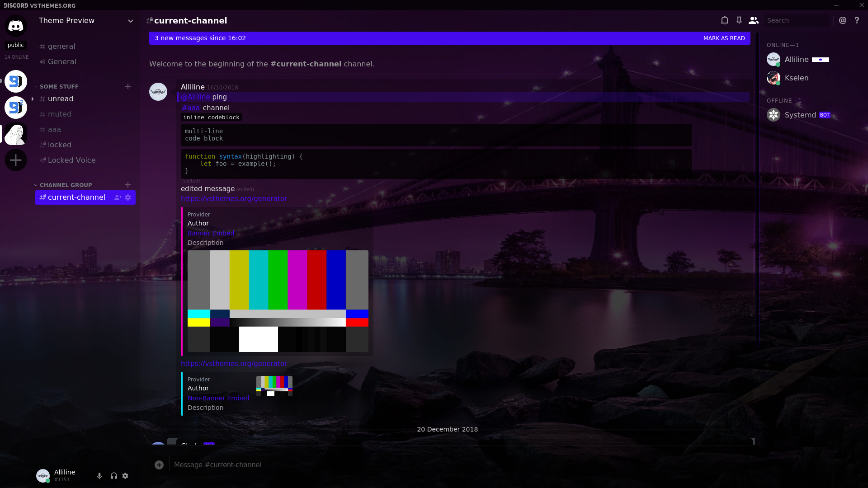Click Alliline username in message
The width and height of the screenshot is (868, 488).
pos(193,87)
